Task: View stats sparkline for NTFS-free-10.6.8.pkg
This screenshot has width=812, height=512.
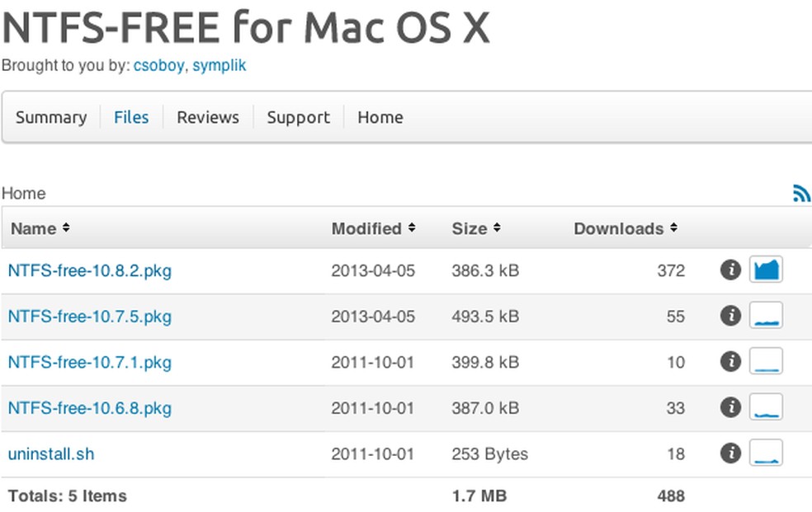Action: click(766, 407)
